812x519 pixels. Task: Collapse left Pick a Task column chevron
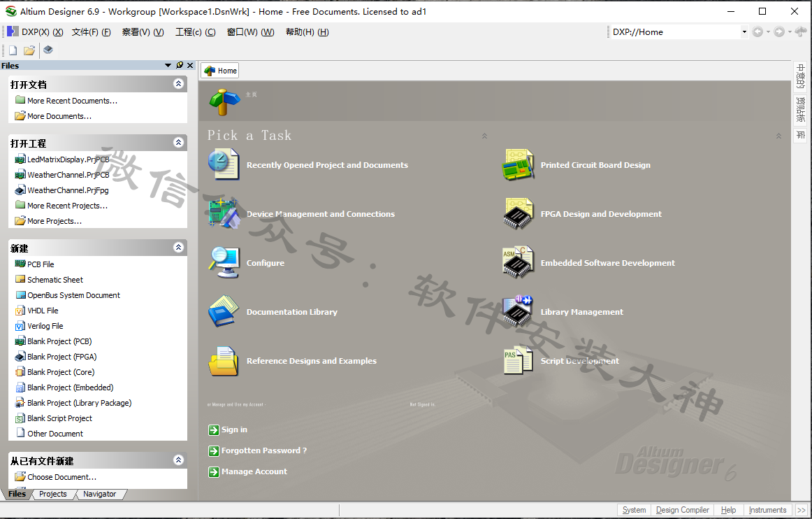[x=484, y=136]
